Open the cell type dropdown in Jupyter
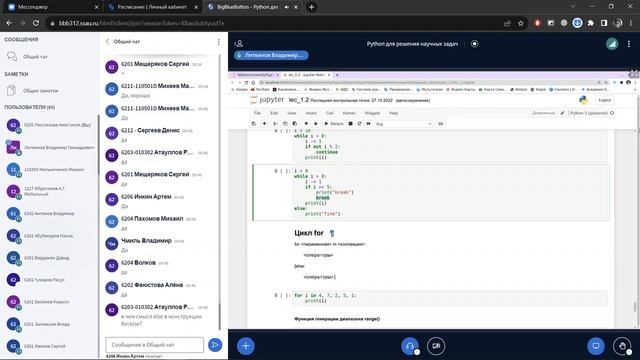640x360 pixels. (x=403, y=124)
